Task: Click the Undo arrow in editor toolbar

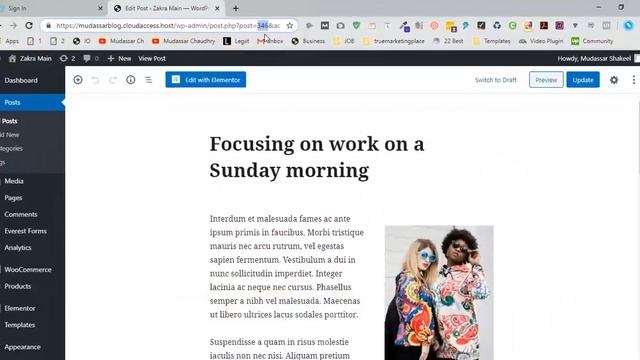Action: tap(95, 80)
